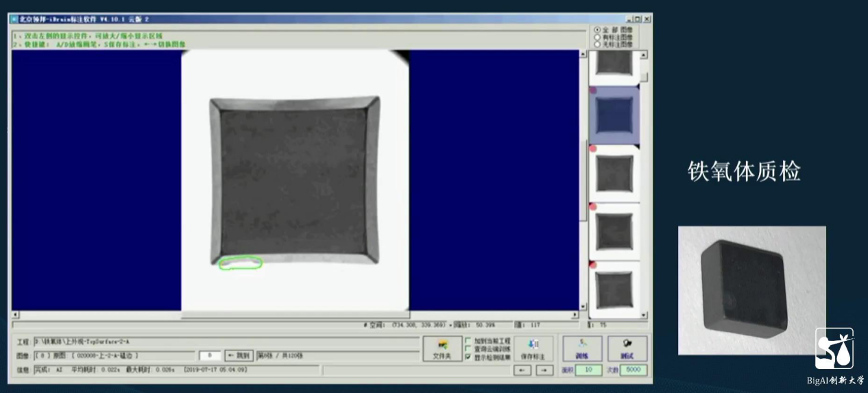Go to next image with right arrow button

point(544,370)
